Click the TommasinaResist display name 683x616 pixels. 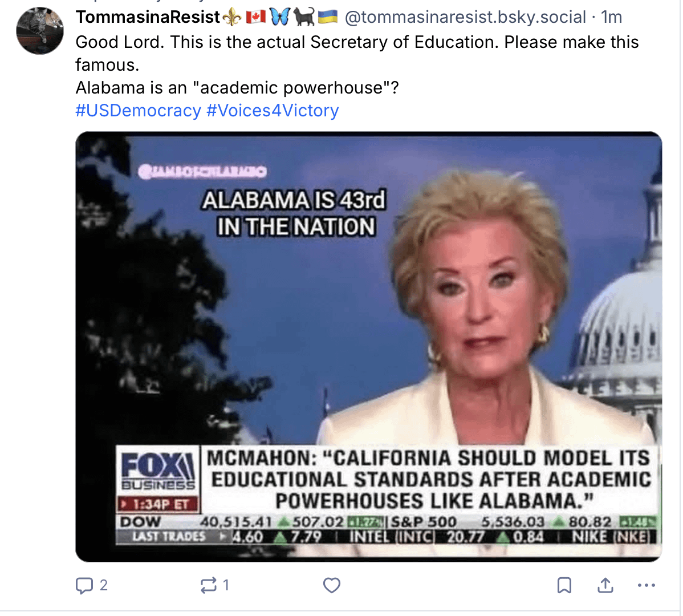[x=148, y=18]
